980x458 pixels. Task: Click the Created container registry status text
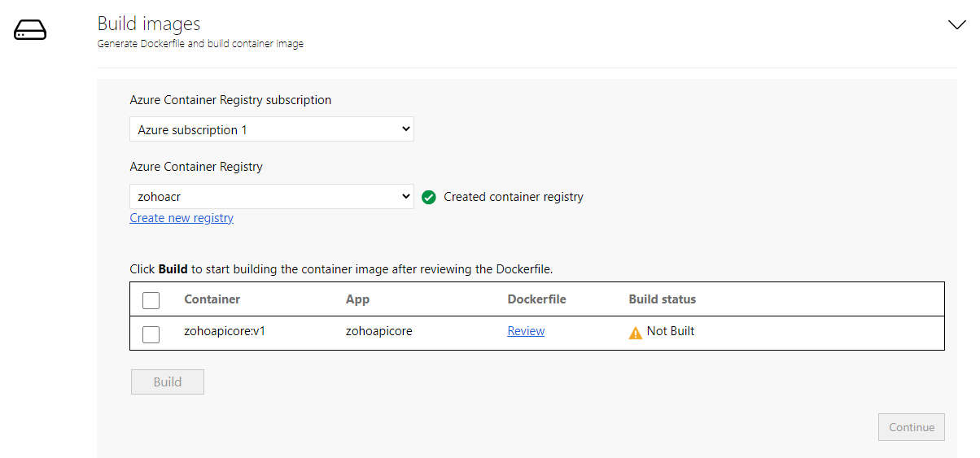[513, 197]
